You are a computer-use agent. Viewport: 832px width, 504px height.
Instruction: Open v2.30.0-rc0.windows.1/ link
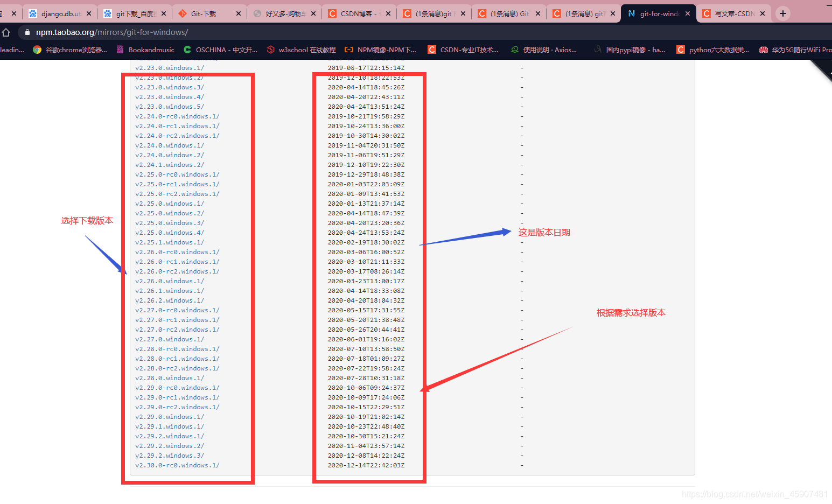[177, 465]
